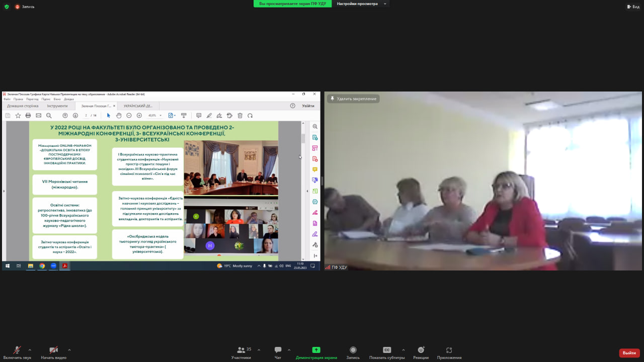
Task: Expand the audio options chevron
Action: coord(30,350)
